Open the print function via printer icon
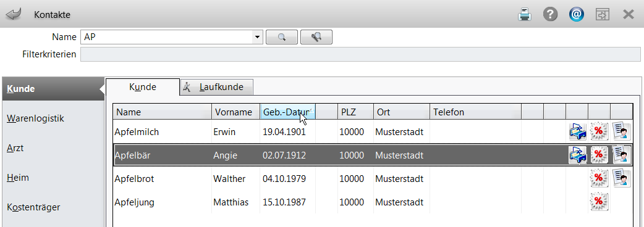 525,15
